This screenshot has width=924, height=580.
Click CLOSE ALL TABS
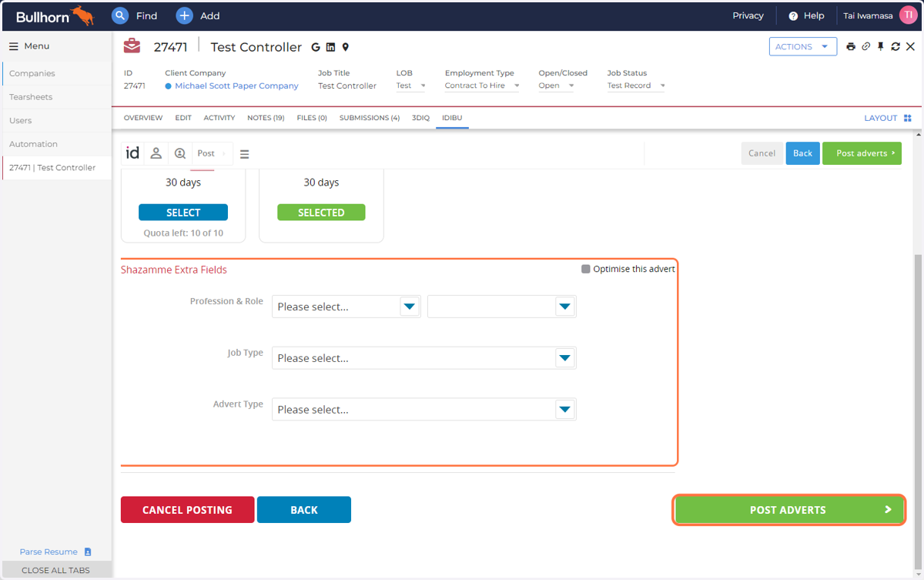click(x=55, y=571)
